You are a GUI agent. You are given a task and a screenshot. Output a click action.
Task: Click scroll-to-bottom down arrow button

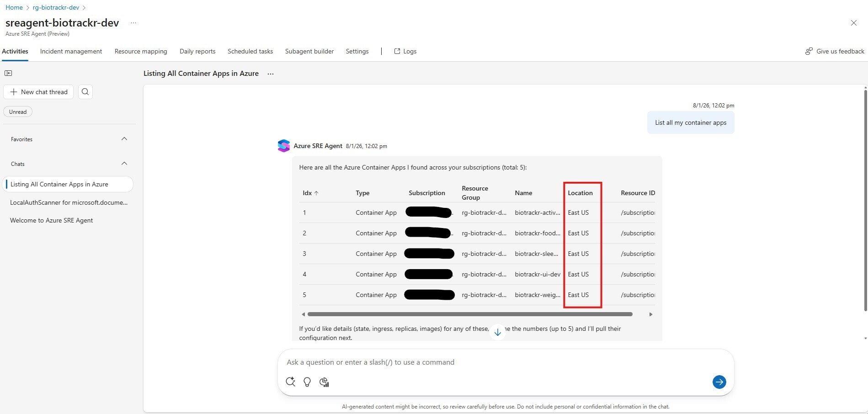pyautogui.click(x=497, y=332)
